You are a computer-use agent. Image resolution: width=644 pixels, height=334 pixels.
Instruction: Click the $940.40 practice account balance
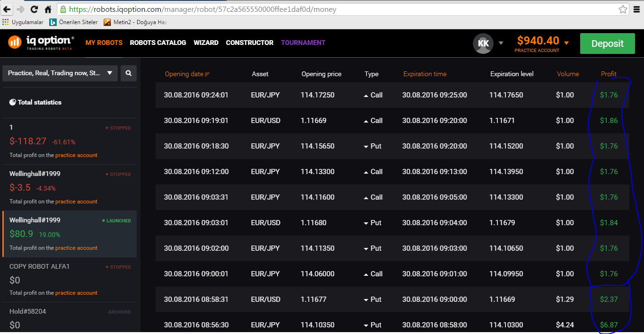pyautogui.click(x=538, y=41)
